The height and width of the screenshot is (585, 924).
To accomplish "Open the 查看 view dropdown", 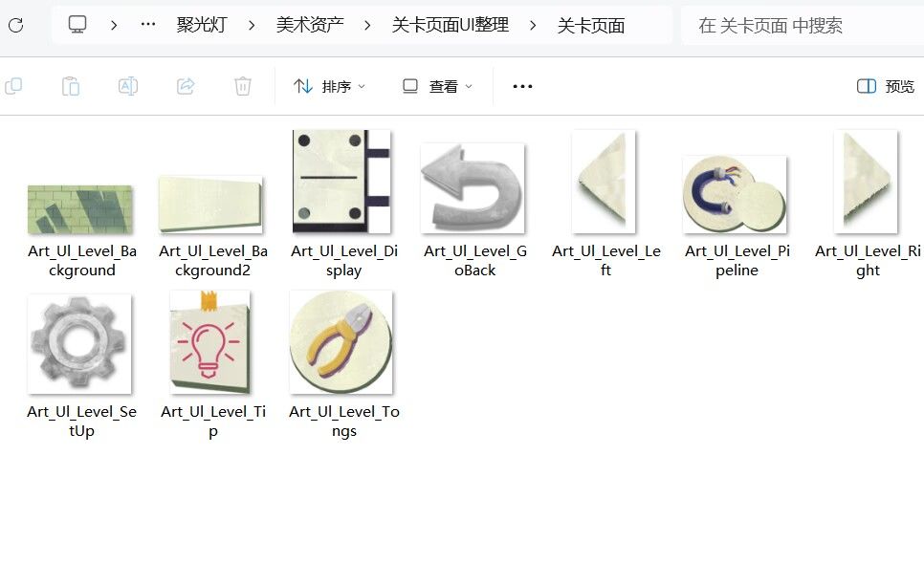I will click(x=437, y=87).
